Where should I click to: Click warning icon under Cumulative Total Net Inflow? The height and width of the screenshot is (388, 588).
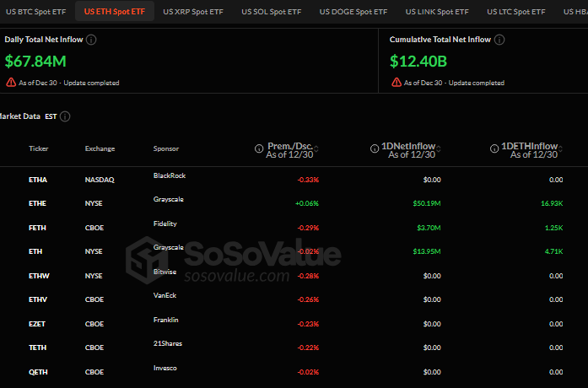click(396, 83)
